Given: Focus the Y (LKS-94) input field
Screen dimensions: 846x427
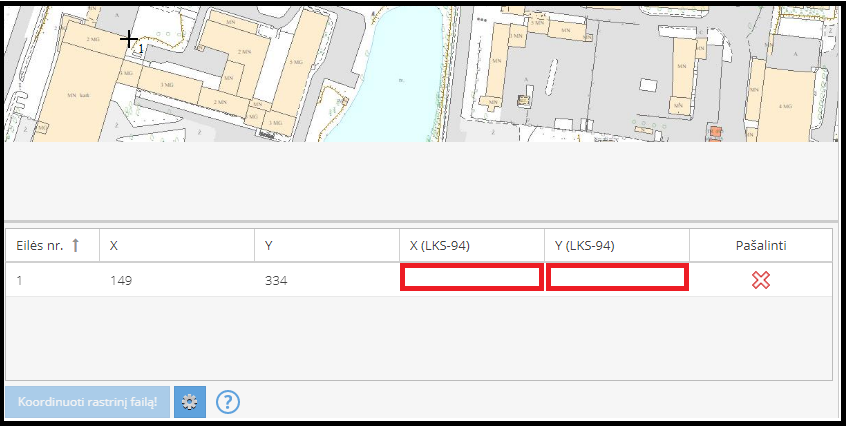Looking at the screenshot, I should coord(617,278).
